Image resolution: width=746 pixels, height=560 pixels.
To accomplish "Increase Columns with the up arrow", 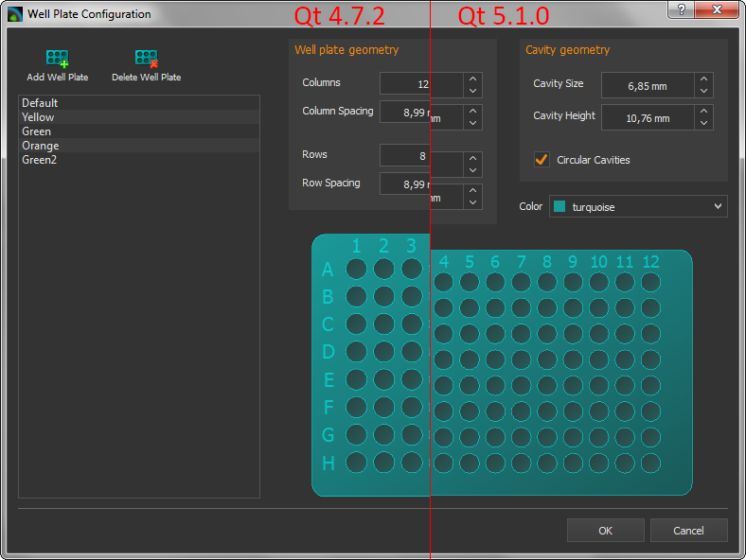I will point(472,79).
